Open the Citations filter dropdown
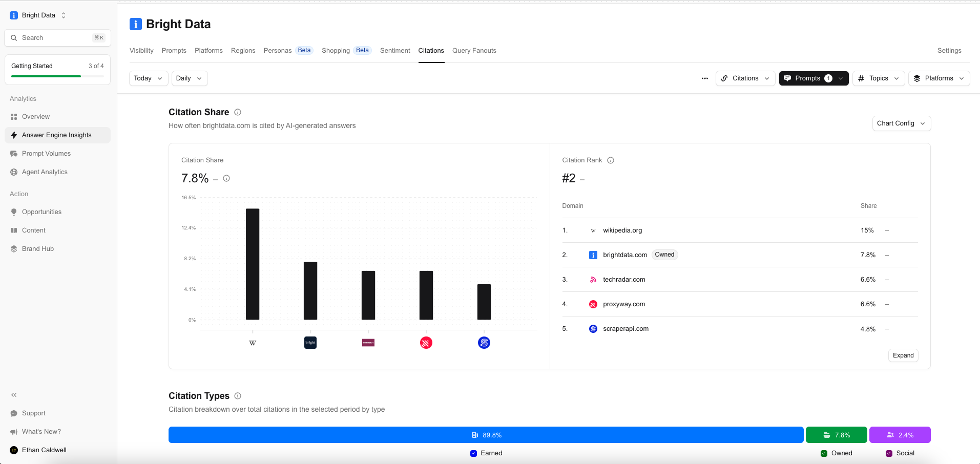The width and height of the screenshot is (980, 464). coord(745,78)
